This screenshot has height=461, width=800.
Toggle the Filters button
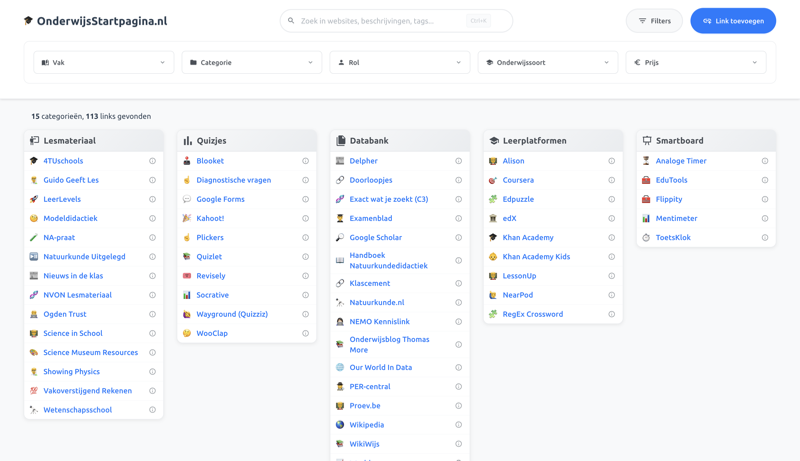point(654,21)
